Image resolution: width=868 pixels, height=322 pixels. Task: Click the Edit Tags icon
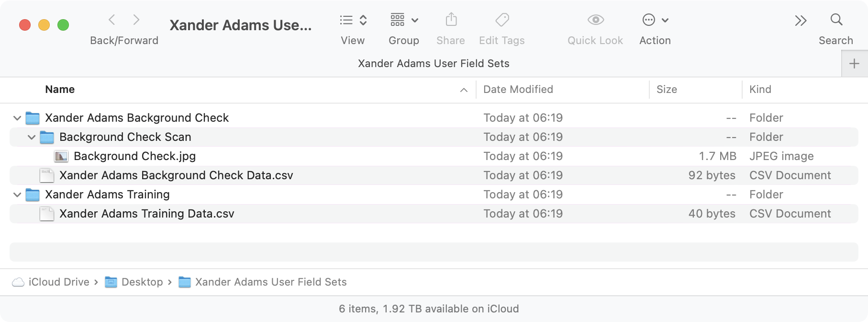pyautogui.click(x=502, y=20)
